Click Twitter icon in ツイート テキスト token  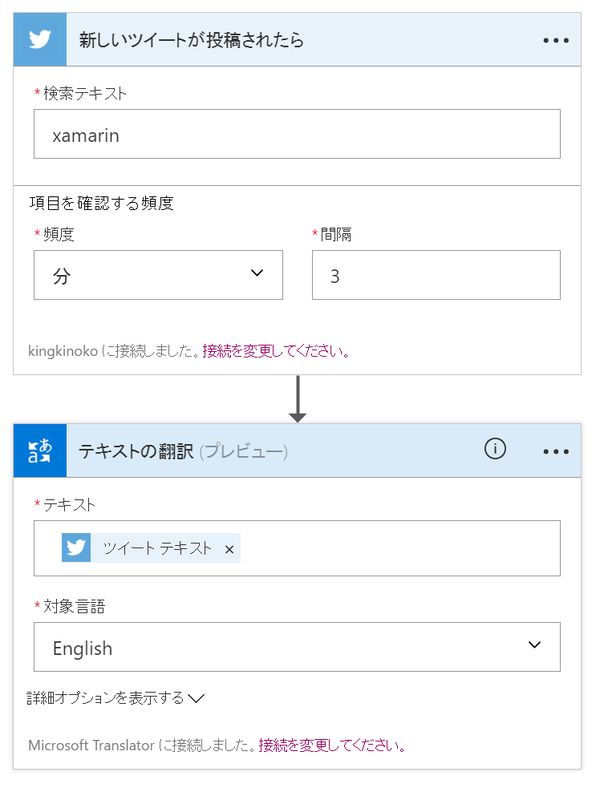[76, 548]
